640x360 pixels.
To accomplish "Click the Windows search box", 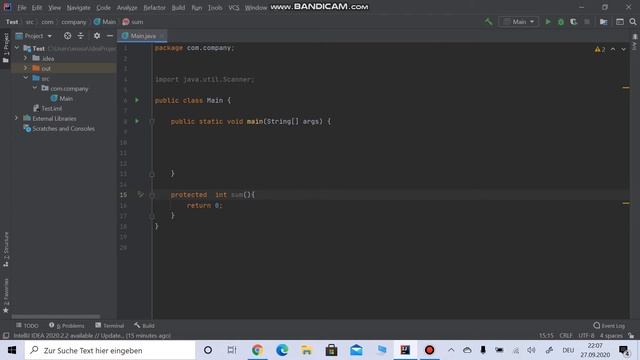I will point(110,350).
